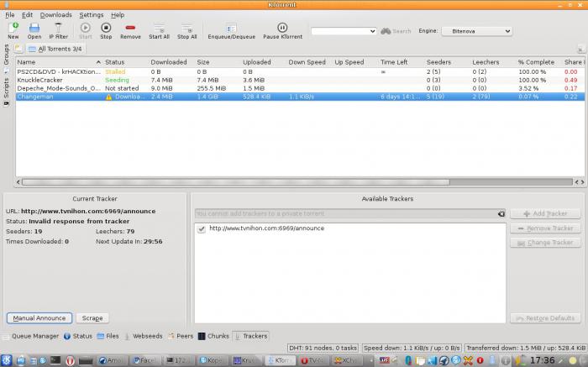Switch to the XChat taskbar window
This screenshot has width=588, height=367.
346,360
